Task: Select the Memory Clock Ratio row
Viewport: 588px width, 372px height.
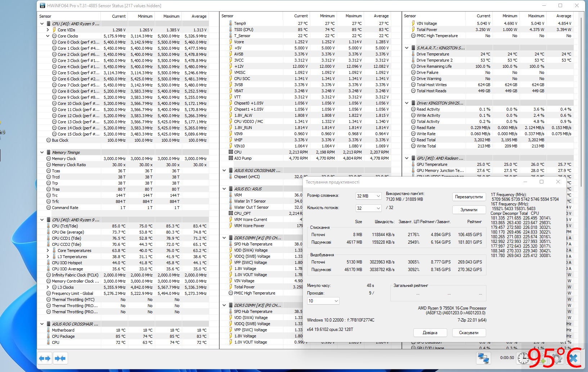Action: 69,165
